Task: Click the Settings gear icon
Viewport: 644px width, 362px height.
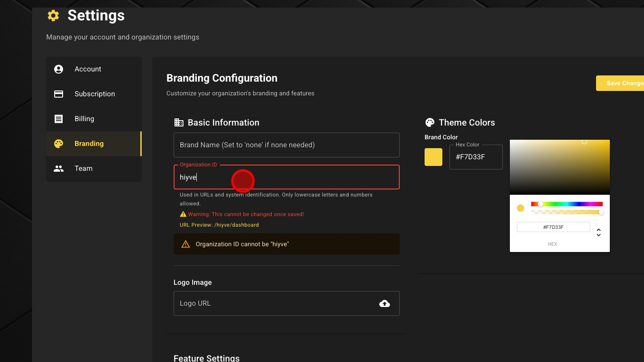Action: [x=53, y=16]
